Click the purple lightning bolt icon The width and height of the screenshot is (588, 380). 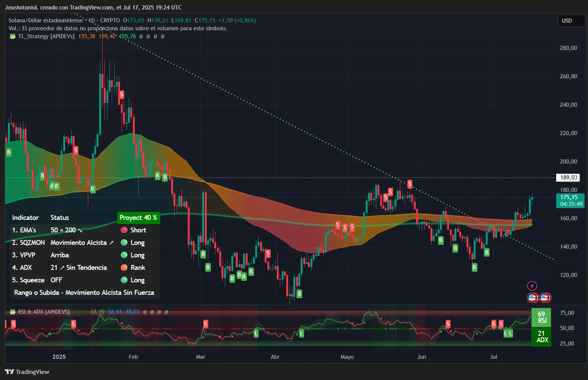532,286
